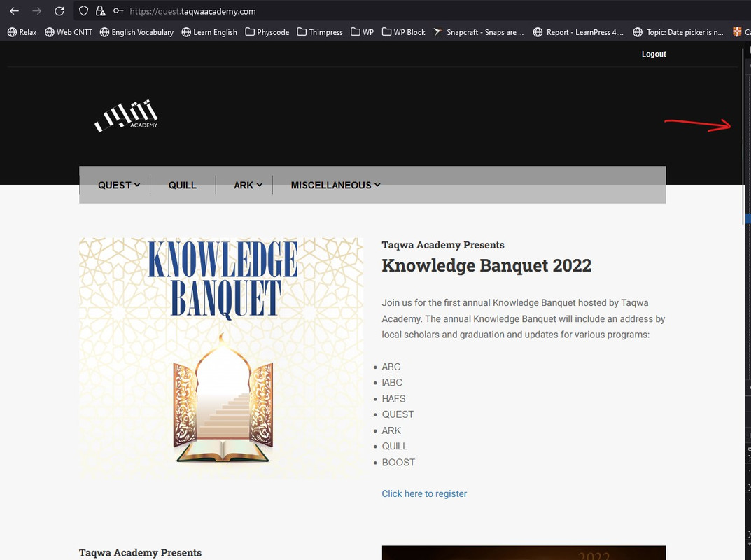This screenshot has height=560, width=751.
Task: Expand the QUEST menu
Action: pos(119,185)
